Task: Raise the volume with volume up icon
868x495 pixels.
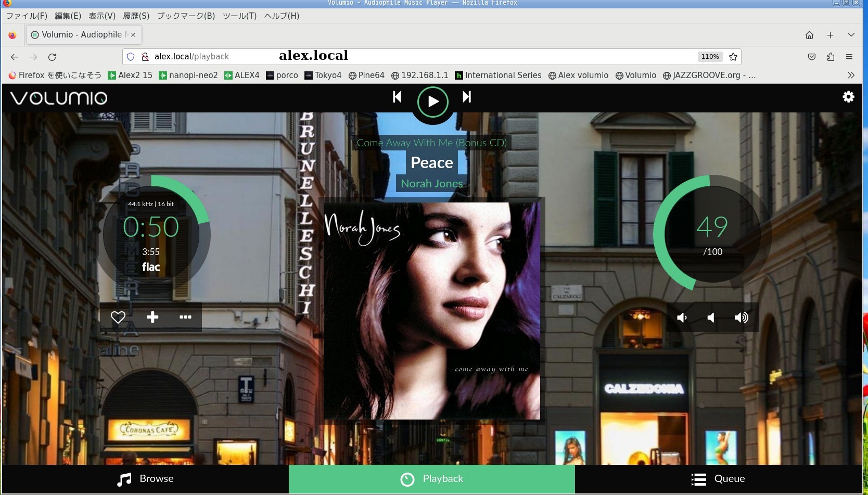Action: [741, 318]
